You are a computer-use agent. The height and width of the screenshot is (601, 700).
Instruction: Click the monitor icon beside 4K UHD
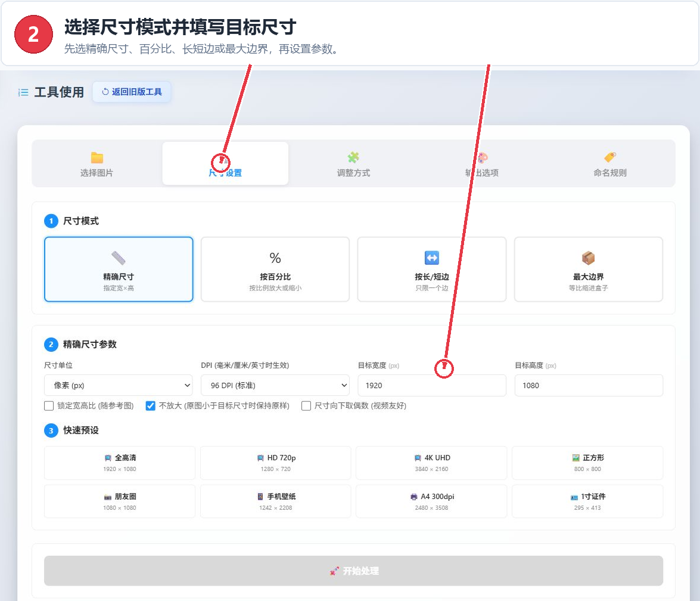(418, 458)
